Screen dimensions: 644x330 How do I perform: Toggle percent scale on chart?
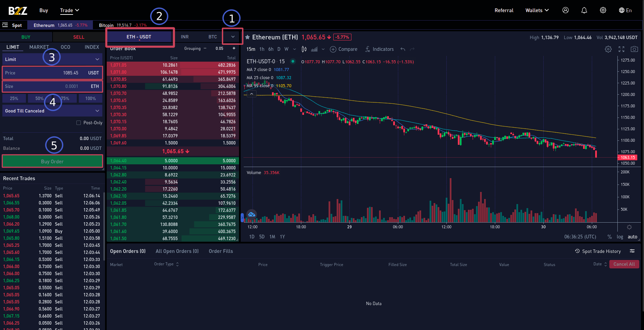[610, 237]
